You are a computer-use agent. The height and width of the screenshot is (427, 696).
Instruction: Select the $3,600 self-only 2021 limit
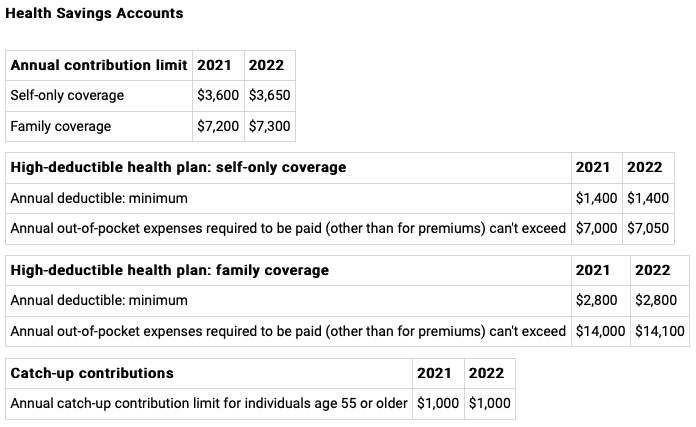(x=218, y=96)
